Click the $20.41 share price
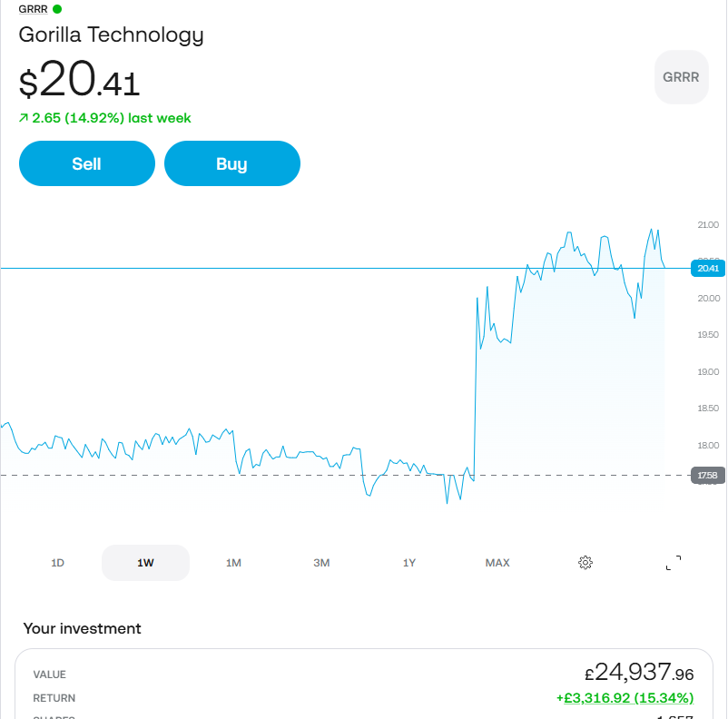 [x=79, y=79]
